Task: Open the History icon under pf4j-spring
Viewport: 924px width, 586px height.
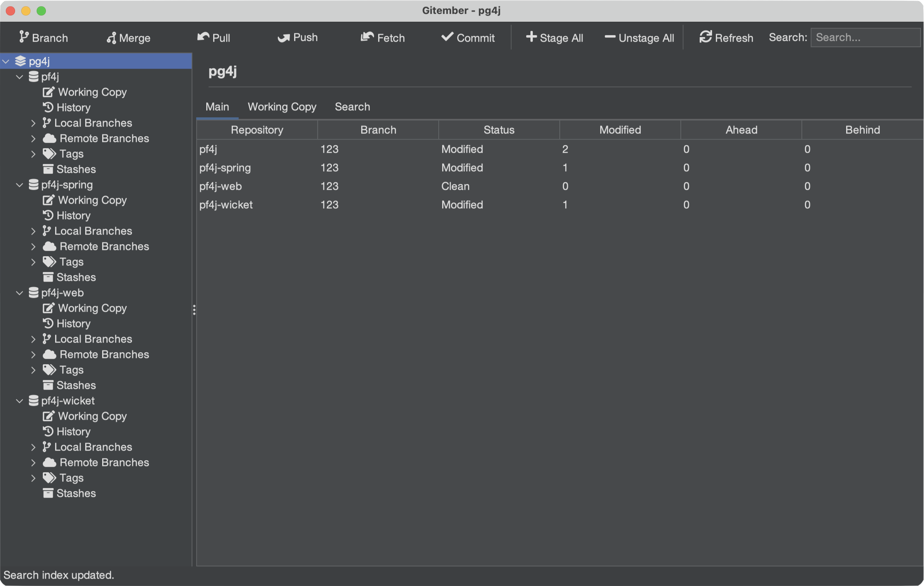Action: (x=48, y=215)
